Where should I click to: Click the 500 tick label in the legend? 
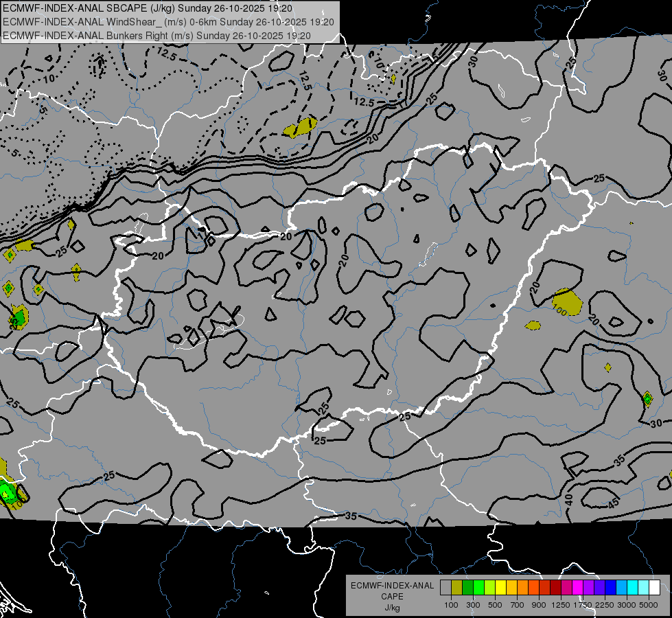pos(495,605)
